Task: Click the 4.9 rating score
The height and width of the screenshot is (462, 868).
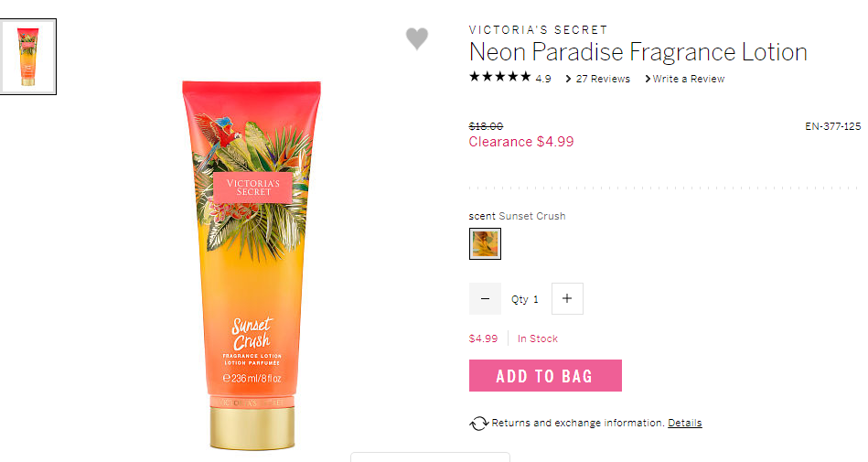Action: (543, 80)
